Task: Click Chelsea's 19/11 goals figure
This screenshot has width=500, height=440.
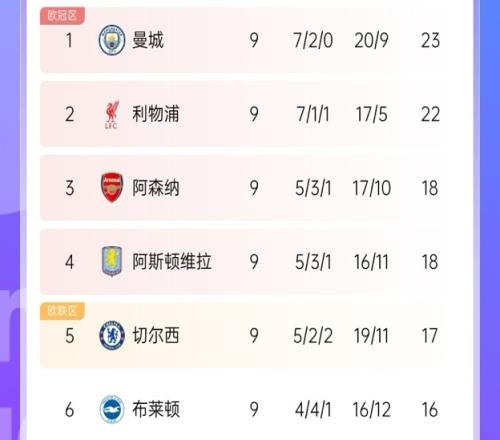Action: point(371,336)
